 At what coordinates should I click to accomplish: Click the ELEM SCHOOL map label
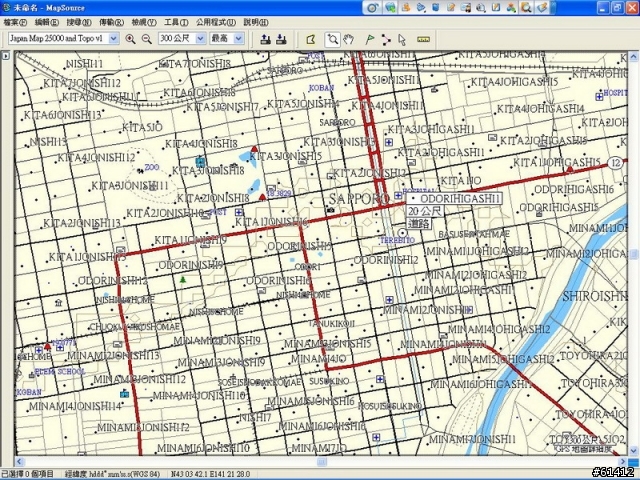(x=60, y=371)
